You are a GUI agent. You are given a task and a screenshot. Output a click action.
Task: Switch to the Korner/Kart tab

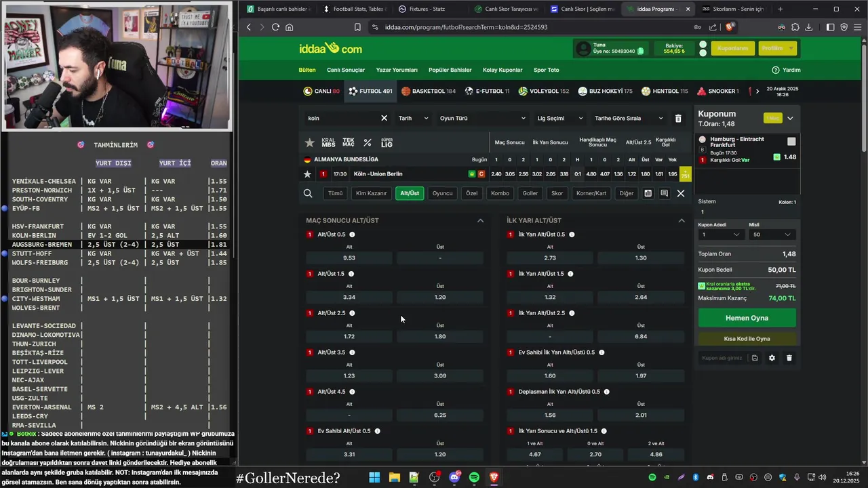point(591,193)
